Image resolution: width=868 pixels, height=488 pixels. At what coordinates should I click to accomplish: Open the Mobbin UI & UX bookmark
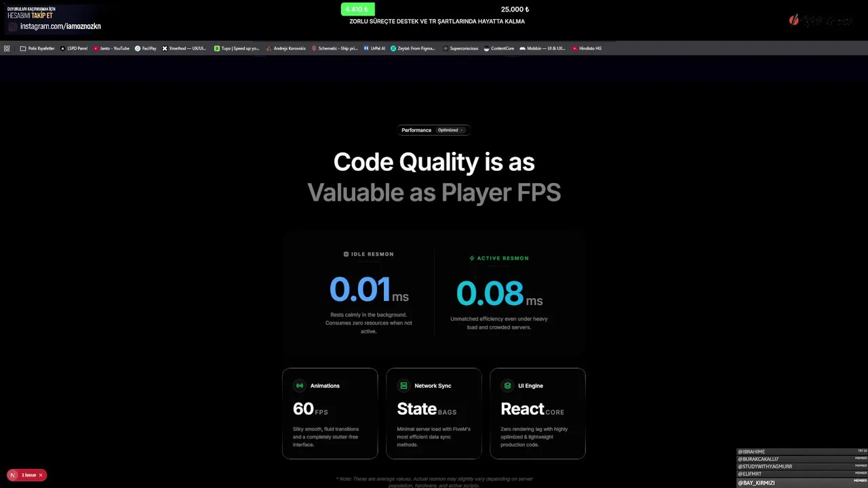point(542,48)
